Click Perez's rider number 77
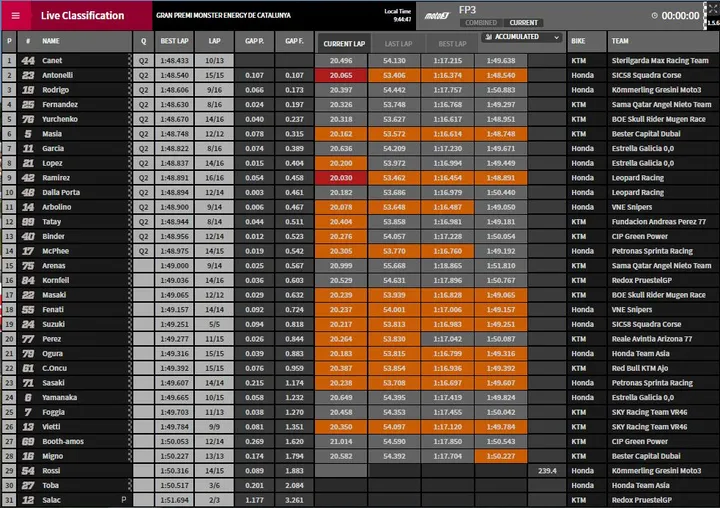Screen dimensions: 720x508 tap(28, 339)
